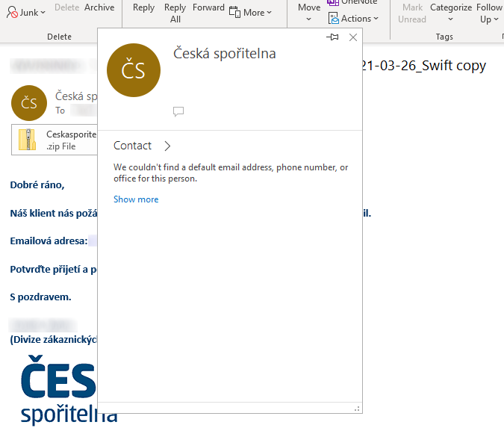504x428 pixels.
Task: Pin the contact card open
Action: [x=333, y=37]
